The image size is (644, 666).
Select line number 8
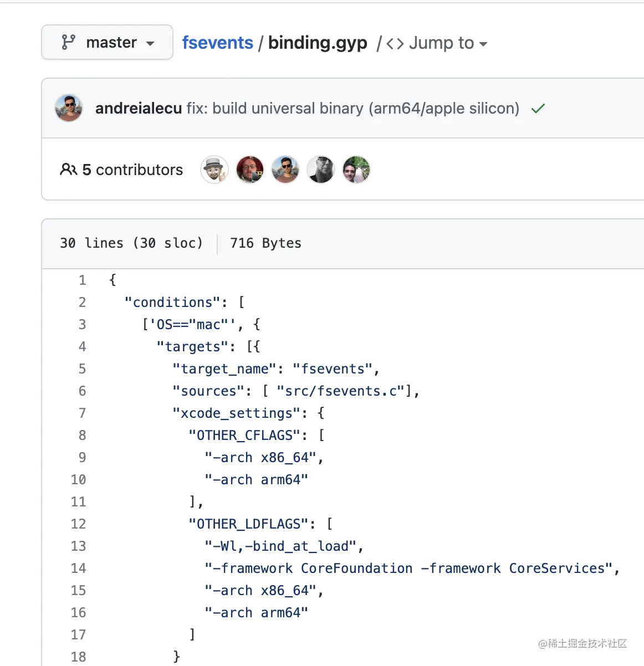point(82,436)
